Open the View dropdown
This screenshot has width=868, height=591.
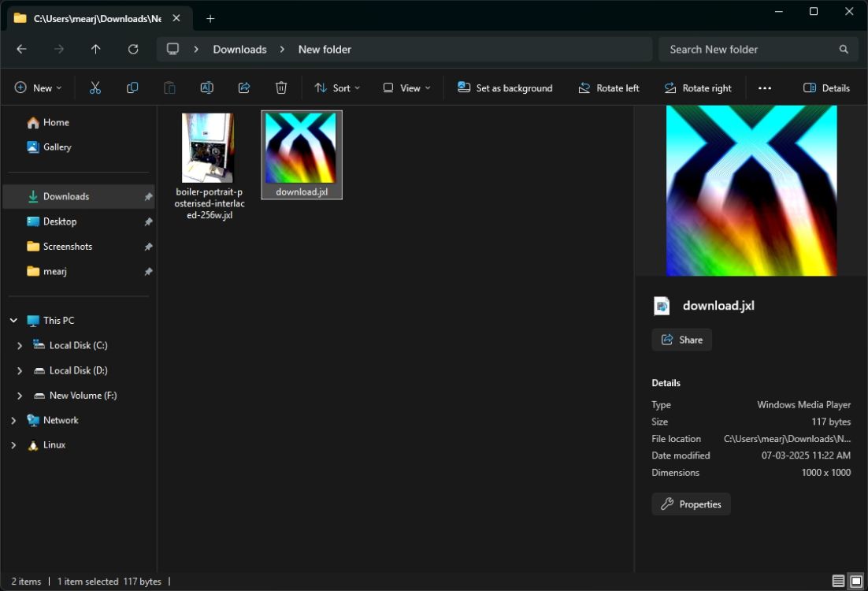pyautogui.click(x=405, y=87)
